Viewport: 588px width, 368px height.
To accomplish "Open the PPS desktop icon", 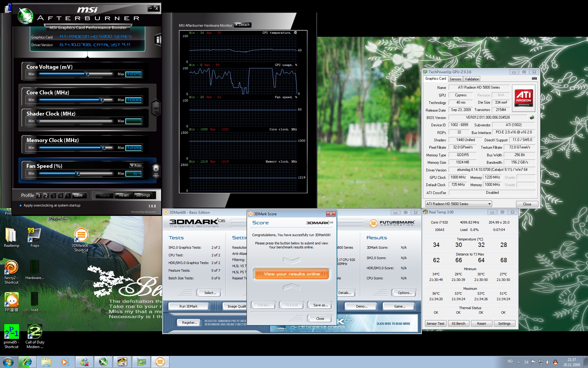I will click(x=12, y=302).
